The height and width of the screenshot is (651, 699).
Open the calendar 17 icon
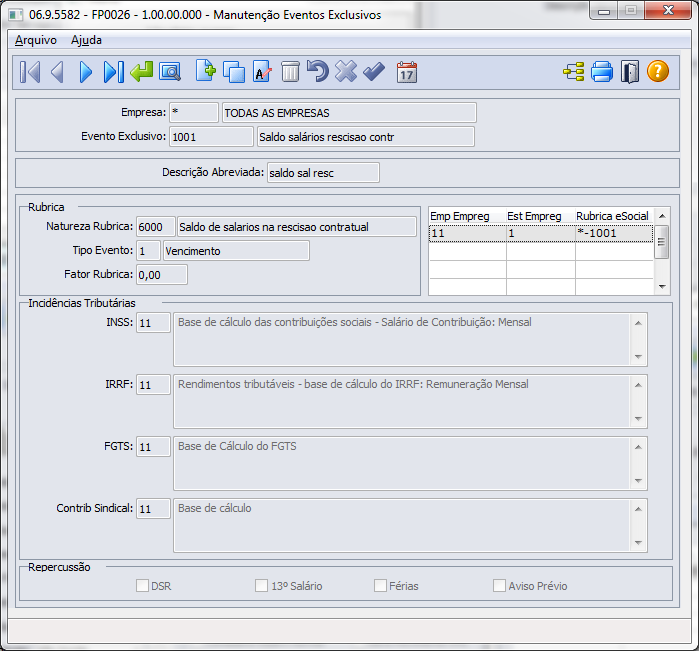(407, 72)
